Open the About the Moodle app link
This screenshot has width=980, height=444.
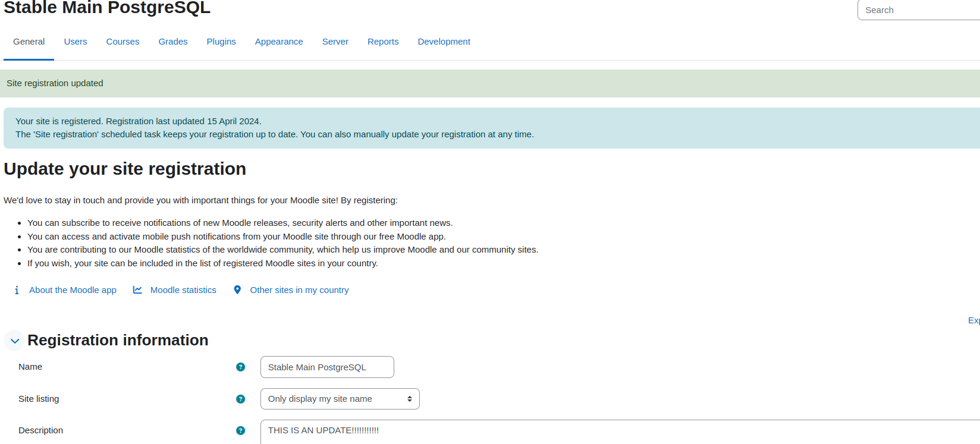click(x=73, y=290)
